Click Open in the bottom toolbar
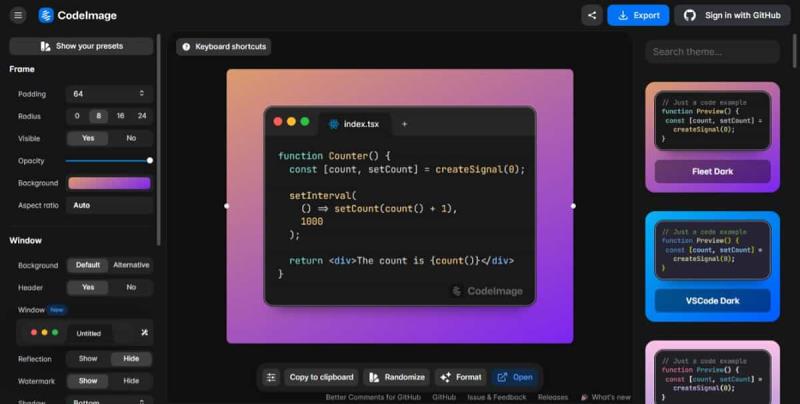 (515, 377)
